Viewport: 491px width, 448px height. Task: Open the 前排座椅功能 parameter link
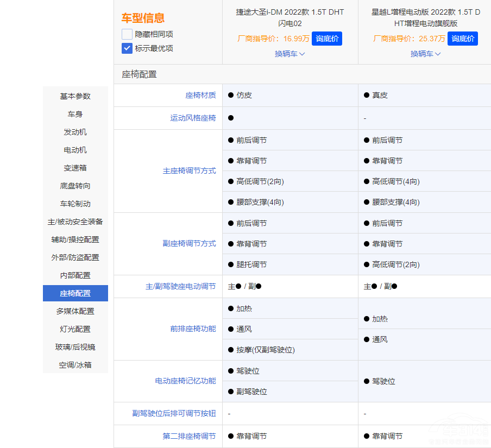click(193, 329)
